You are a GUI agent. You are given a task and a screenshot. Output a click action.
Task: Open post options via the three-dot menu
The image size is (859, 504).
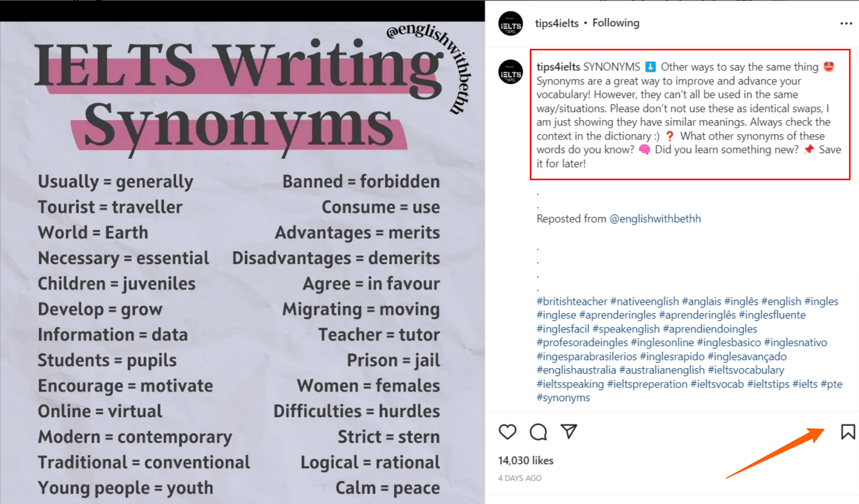pyautogui.click(x=846, y=23)
